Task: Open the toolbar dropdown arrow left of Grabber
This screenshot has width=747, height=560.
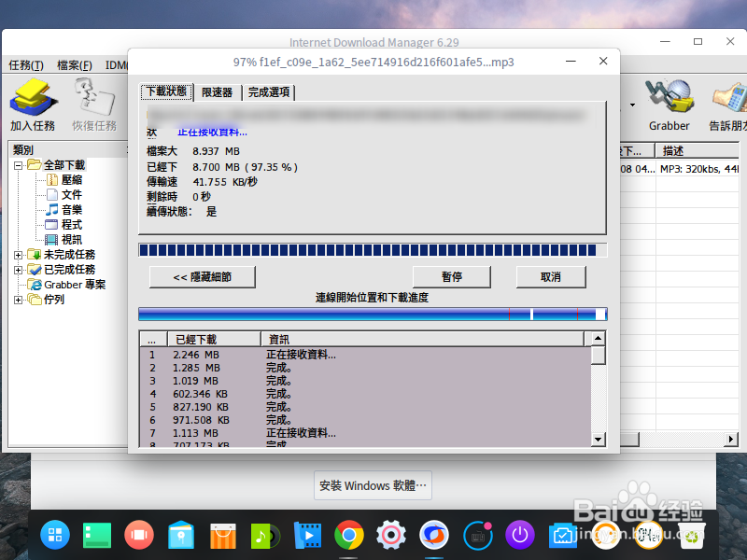Action: point(632,105)
